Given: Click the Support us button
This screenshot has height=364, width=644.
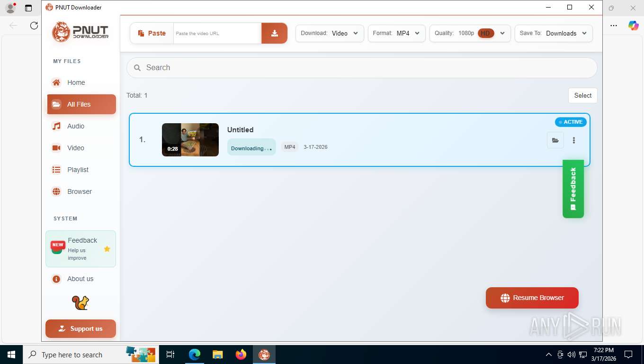Looking at the screenshot, I should (x=80, y=328).
